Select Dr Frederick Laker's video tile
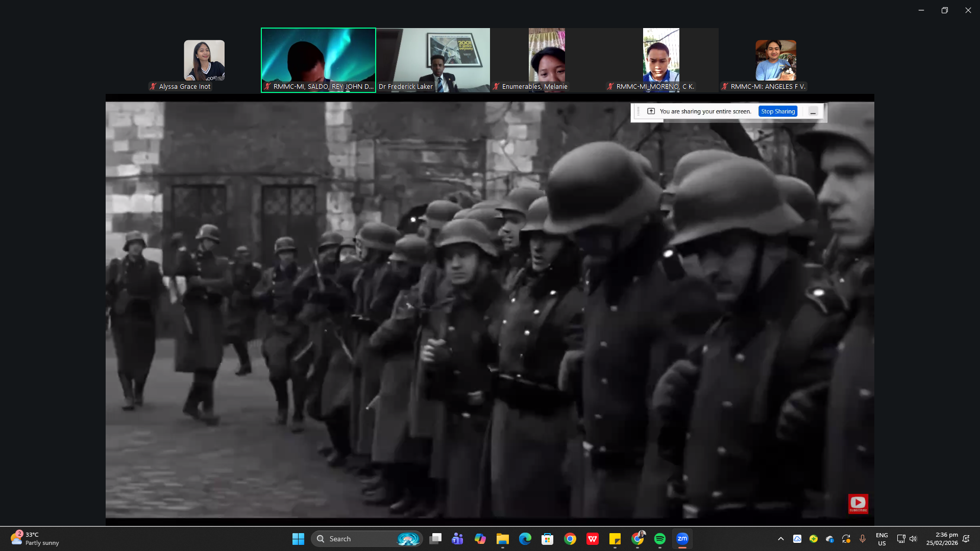 [433, 60]
